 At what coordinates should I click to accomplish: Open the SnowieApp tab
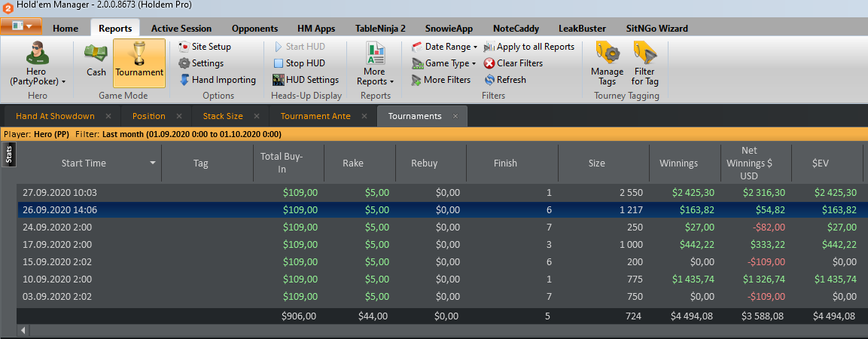pyautogui.click(x=447, y=29)
